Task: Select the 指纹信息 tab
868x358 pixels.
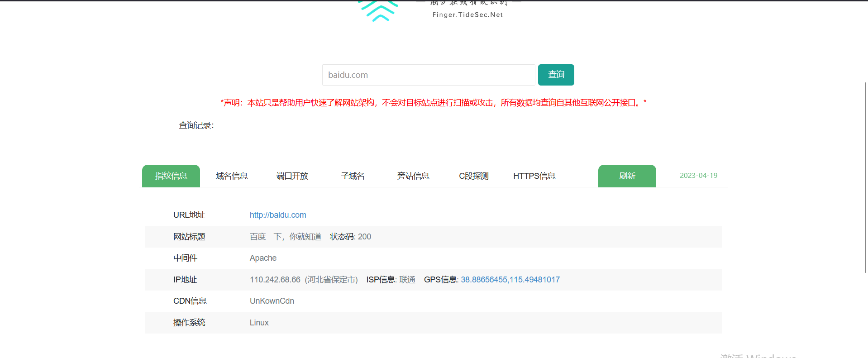Action: coord(171,176)
